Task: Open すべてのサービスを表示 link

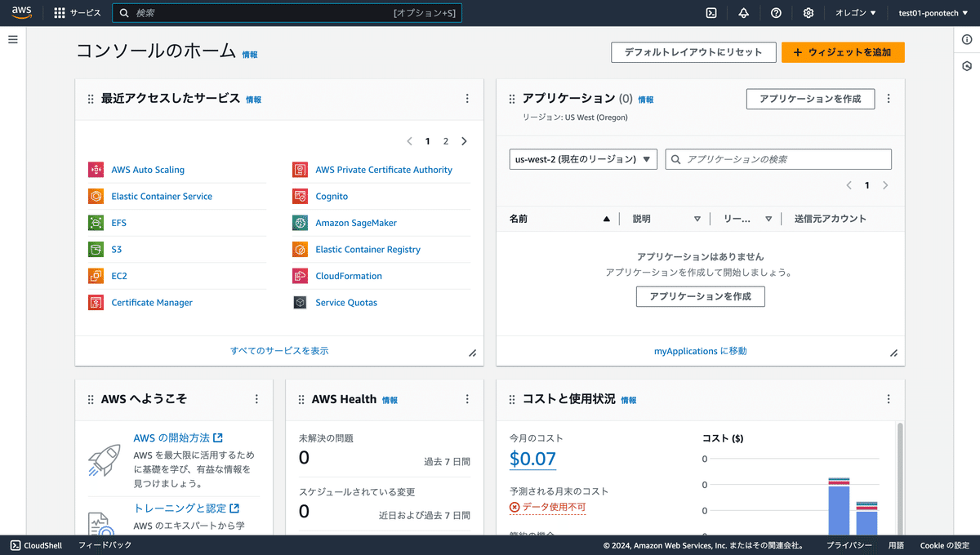Action: pyautogui.click(x=279, y=350)
